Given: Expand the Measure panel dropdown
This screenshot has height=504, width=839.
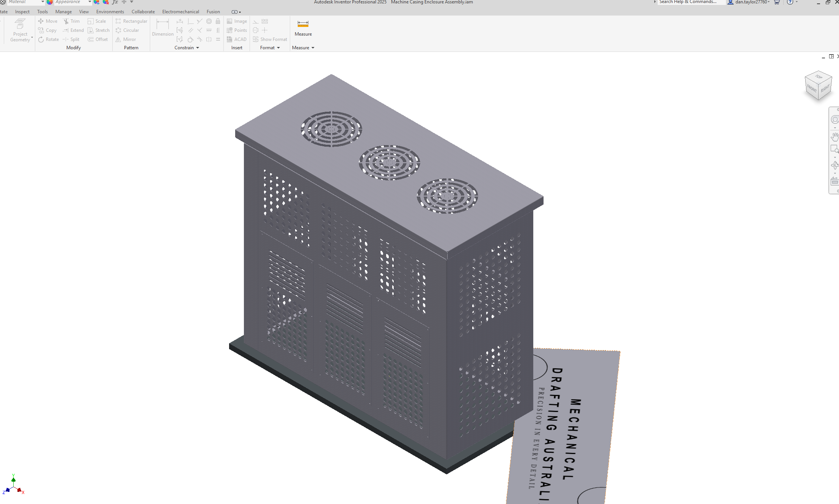Looking at the screenshot, I should [313, 48].
